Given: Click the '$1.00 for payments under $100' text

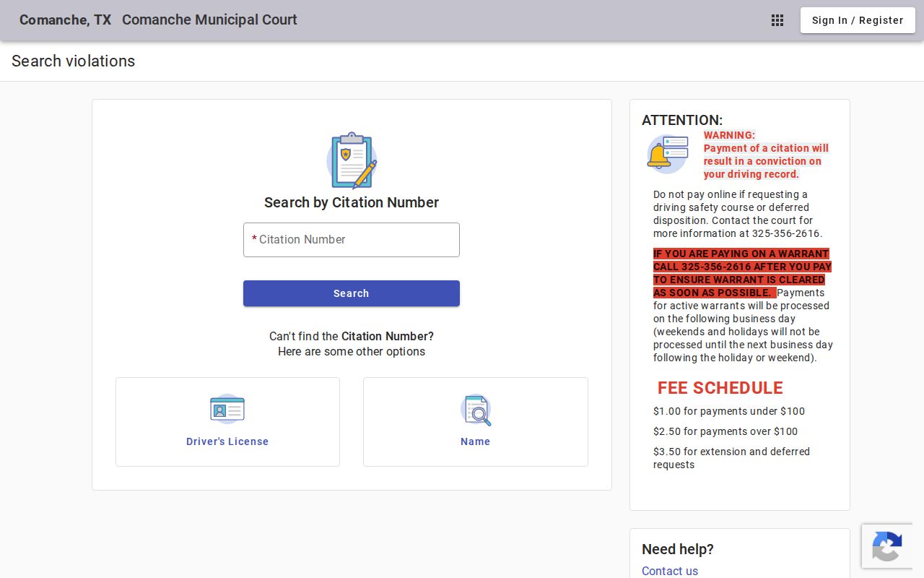Looking at the screenshot, I should click(x=729, y=411).
